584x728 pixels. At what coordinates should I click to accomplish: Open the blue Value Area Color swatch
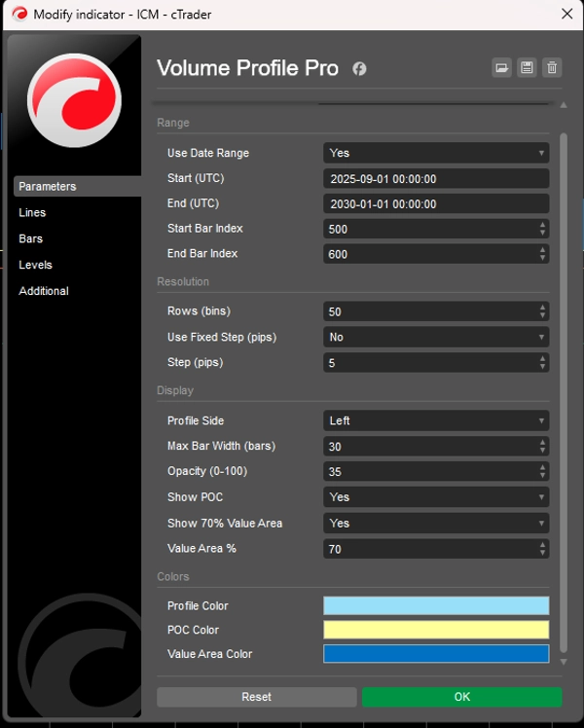coord(436,654)
